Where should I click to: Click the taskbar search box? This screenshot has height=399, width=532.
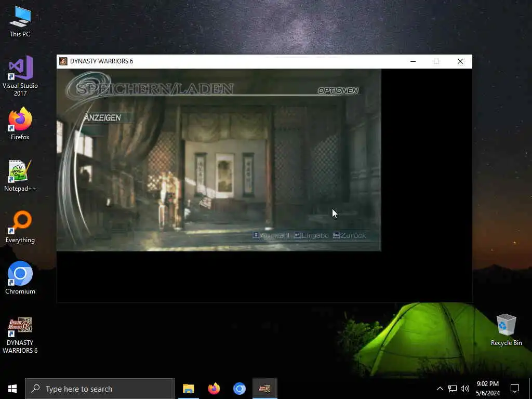coord(100,389)
